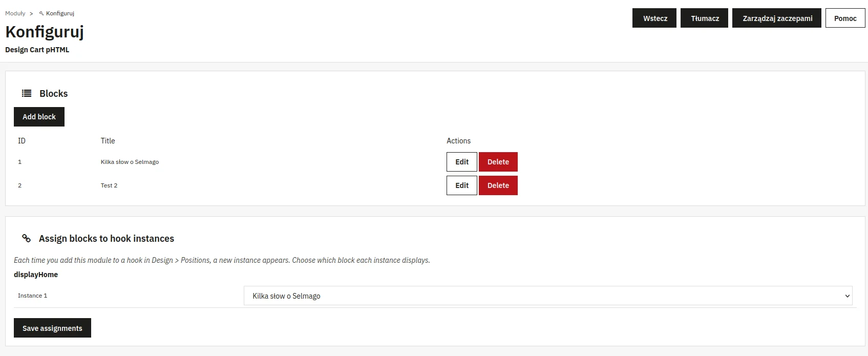Open the Instance 1 block dropdown

[x=548, y=296]
